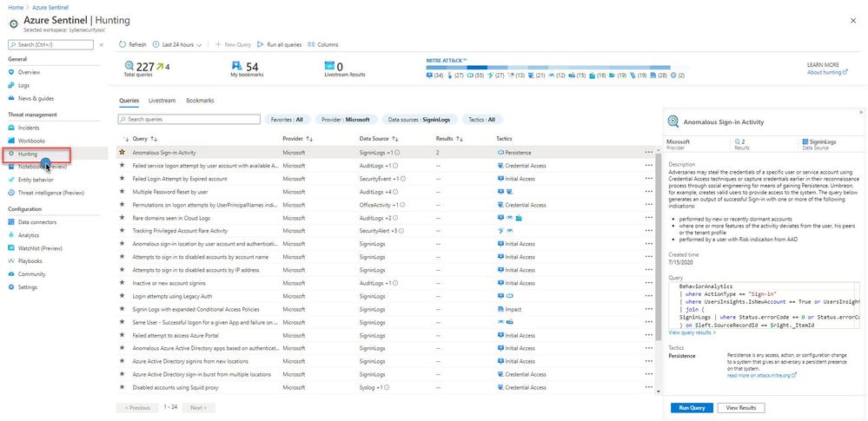Toggle favorite star for Disabled accounts using Squid proxy
Image resolution: width=868 pixels, height=421 pixels.
tap(122, 388)
